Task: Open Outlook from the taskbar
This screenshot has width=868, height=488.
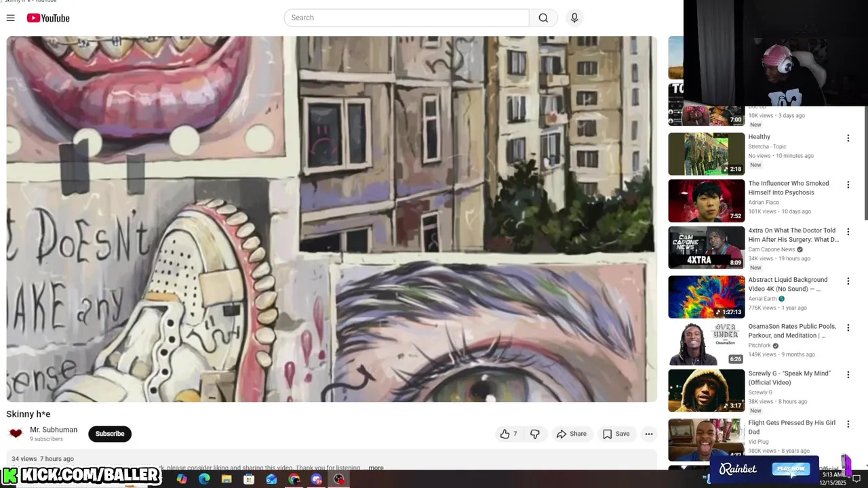Action: pyautogui.click(x=271, y=479)
